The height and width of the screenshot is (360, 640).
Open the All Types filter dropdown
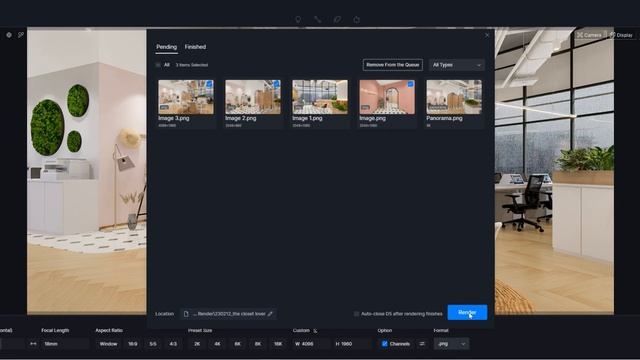[457, 65]
